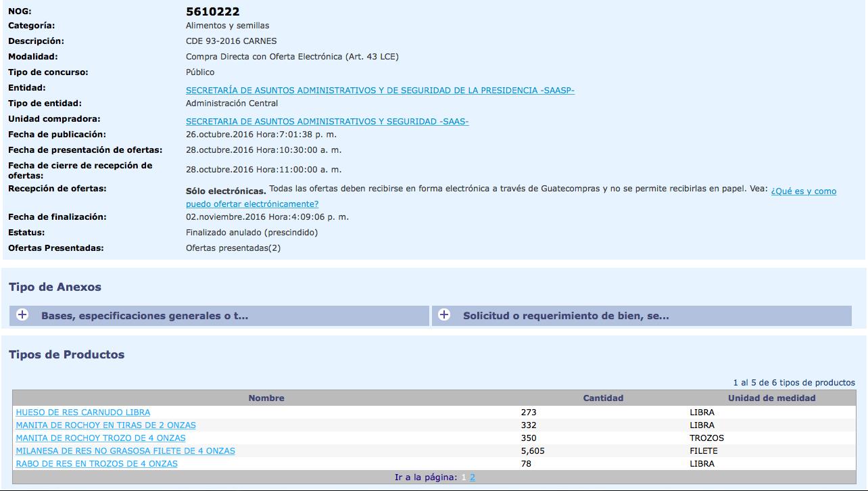The image size is (868, 491).
Task: Open the Unidad compradora -SAAS- link
Action: tap(327, 122)
